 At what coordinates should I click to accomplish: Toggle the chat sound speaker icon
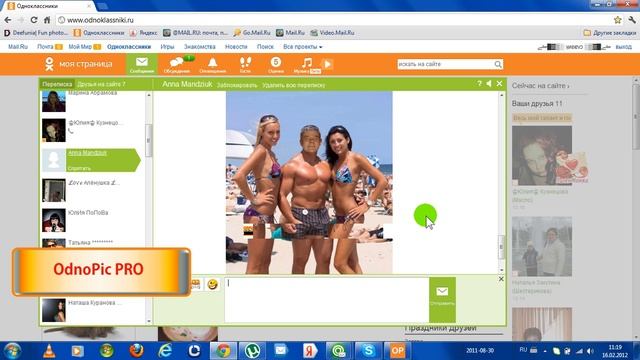coord(489,83)
